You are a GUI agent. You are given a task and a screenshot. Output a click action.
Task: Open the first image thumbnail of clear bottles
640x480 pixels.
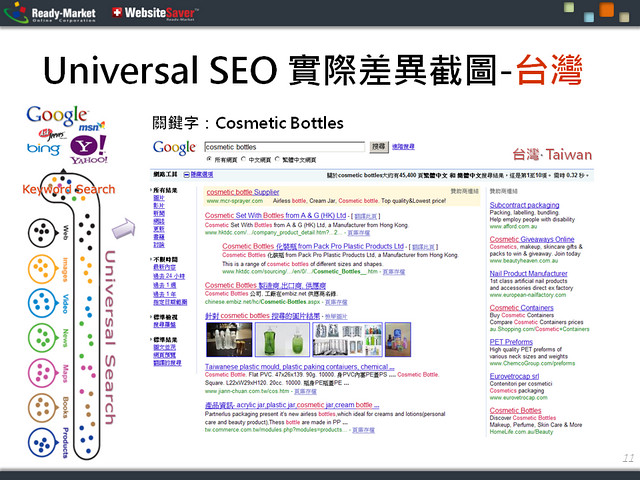pyautogui.click(x=229, y=340)
